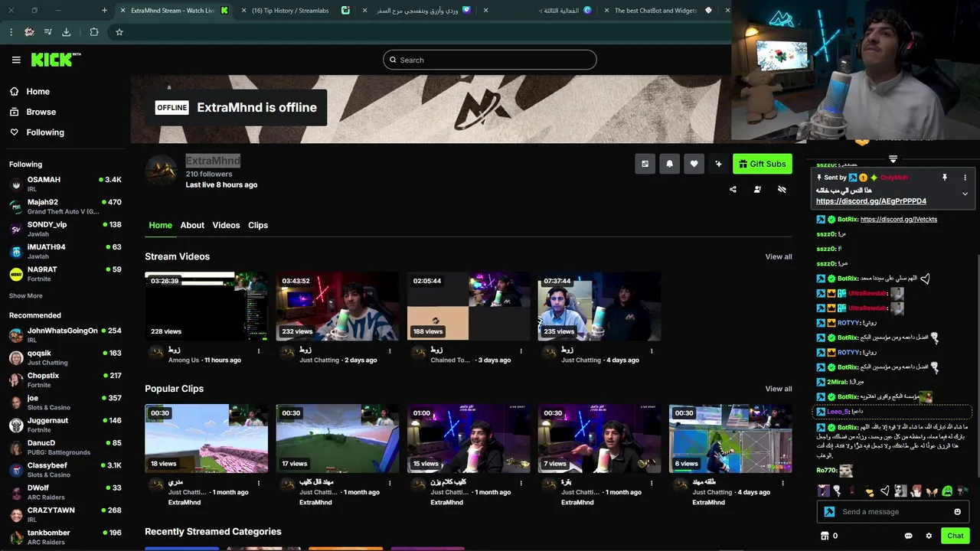Click the heart follow icon
This screenshot has width=980, height=551.
[694, 164]
